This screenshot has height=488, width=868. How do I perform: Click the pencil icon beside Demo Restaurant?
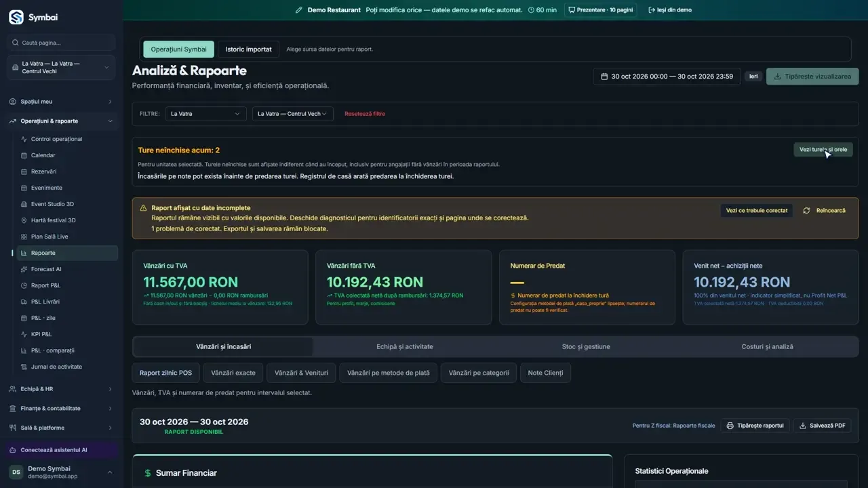[x=299, y=10]
